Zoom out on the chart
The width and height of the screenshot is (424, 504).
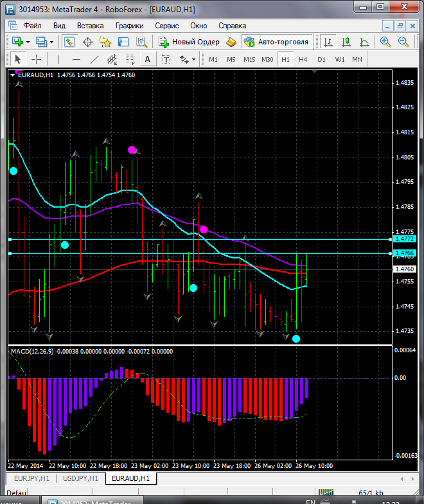(x=404, y=42)
